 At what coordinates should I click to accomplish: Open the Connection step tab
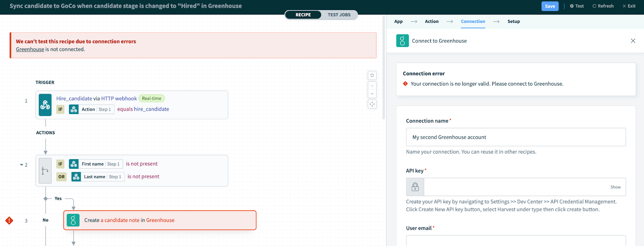point(473,21)
